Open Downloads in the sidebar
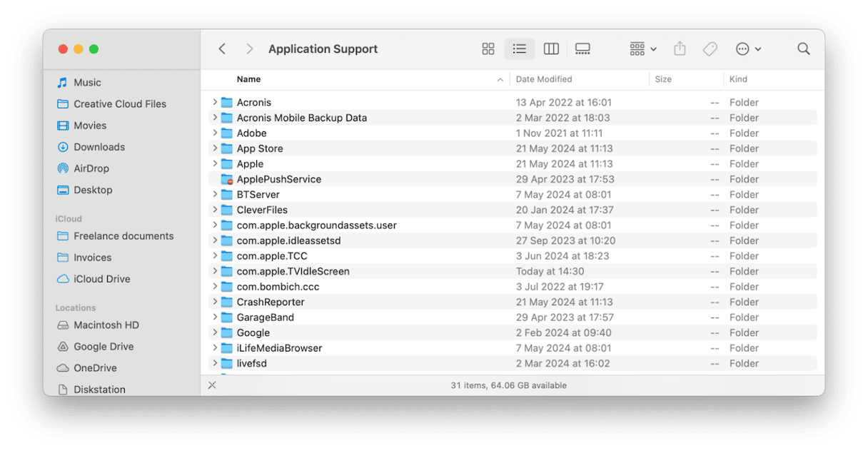 pyautogui.click(x=99, y=147)
